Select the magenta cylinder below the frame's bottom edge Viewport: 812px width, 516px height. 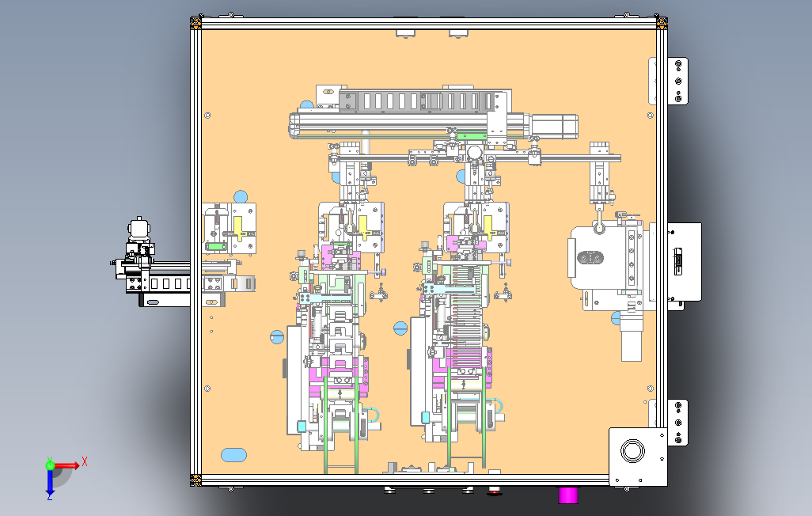pos(567,495)
